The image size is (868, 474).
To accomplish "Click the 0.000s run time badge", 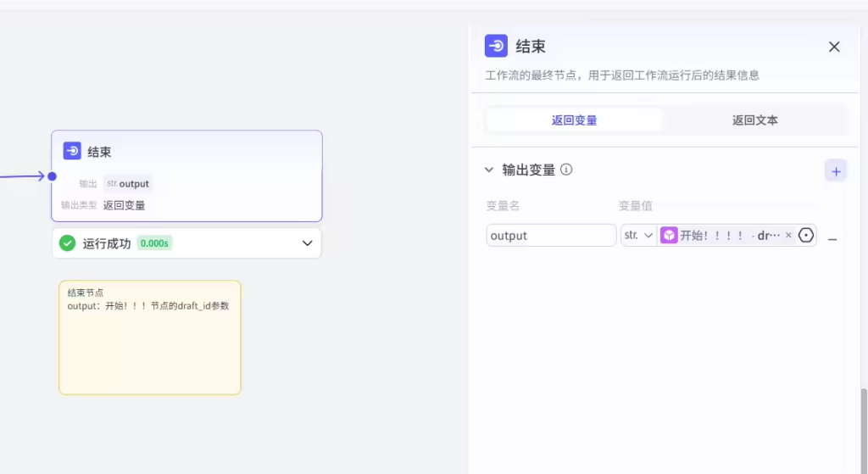I will pyautogui.click(x=154, y=243).
